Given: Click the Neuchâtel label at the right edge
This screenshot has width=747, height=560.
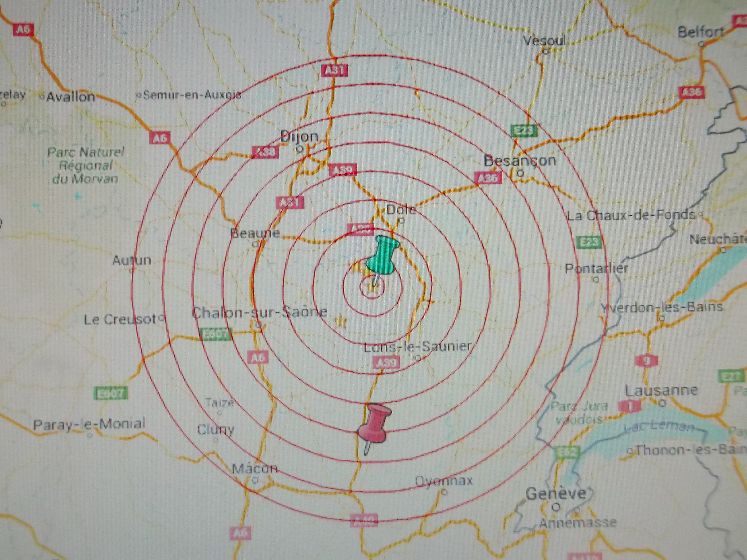Looking at the screenshot, I should 718,239.
